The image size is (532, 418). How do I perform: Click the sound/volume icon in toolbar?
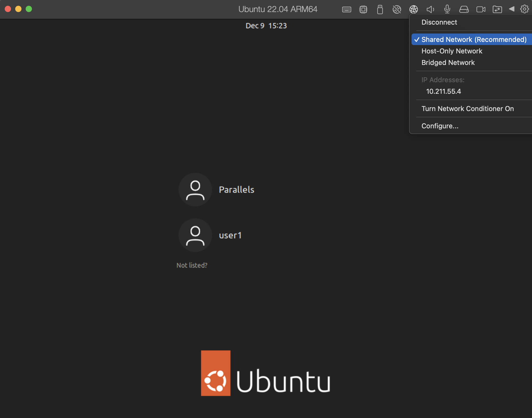(x=430, y=9)
